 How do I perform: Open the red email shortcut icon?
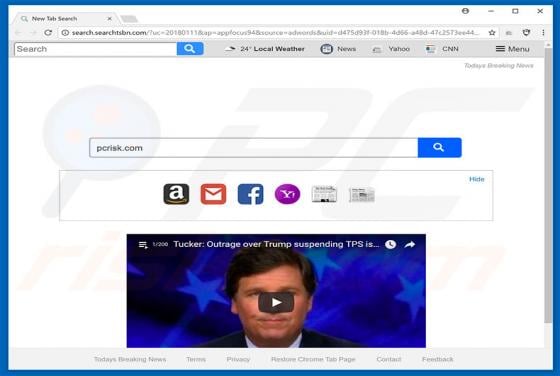coord(213,194)
